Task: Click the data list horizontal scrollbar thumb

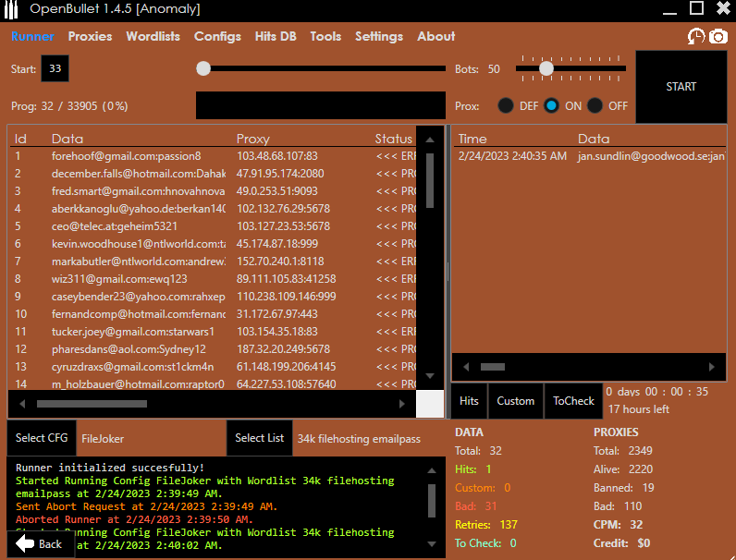Action: pos(92,404)
